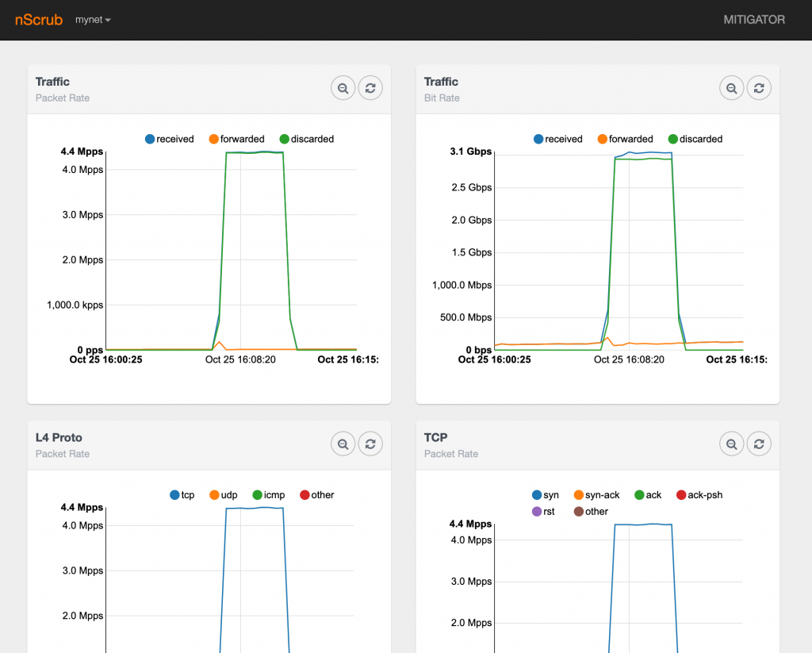Click the 'TCP' panel title
This screenshot has height=653, width=812.
click(x=435, y=437)
